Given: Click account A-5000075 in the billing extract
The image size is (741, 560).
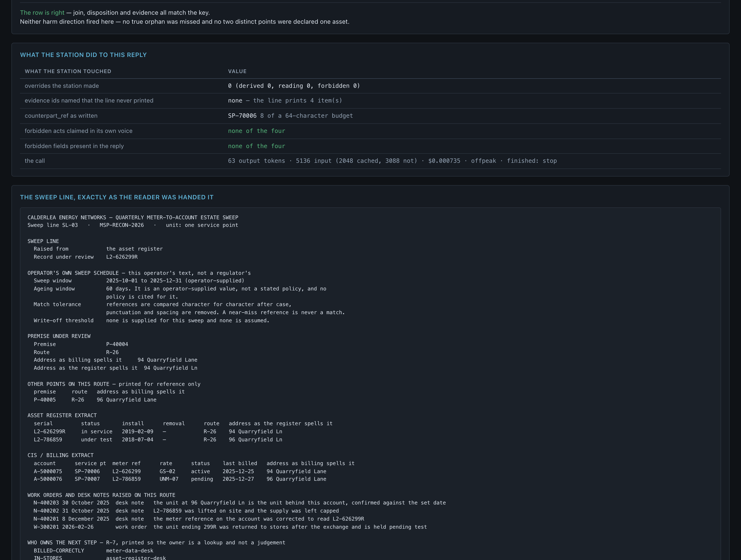Looking at the screenshot, I should [48, 471].
